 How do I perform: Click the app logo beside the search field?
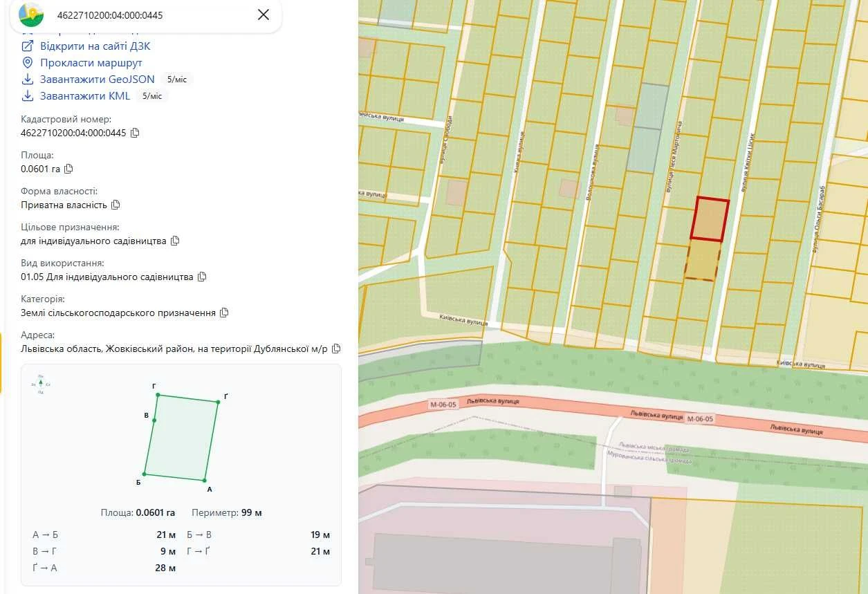30,15
